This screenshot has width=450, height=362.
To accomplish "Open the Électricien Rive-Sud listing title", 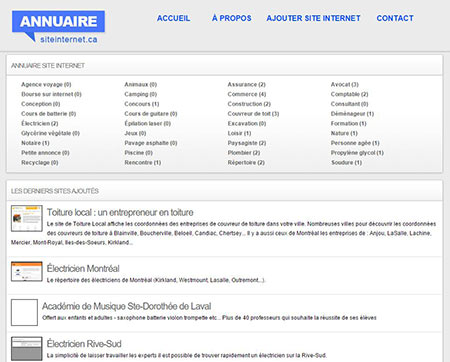I will pos(84,344).
